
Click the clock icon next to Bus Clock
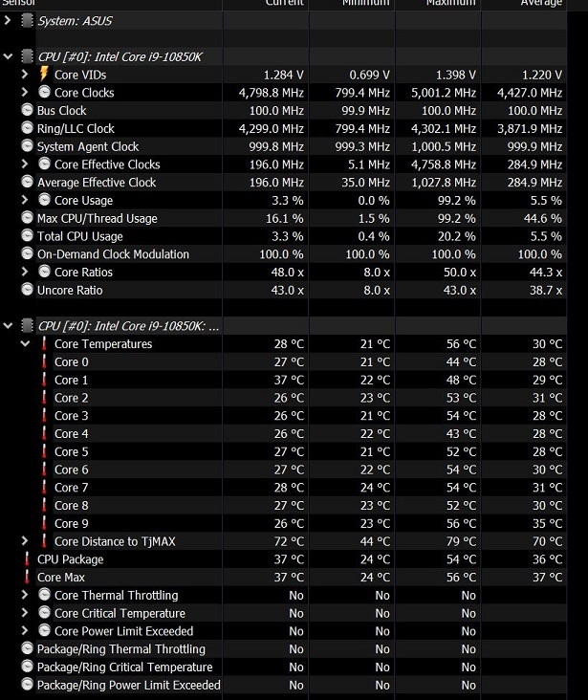click(28, 111)
